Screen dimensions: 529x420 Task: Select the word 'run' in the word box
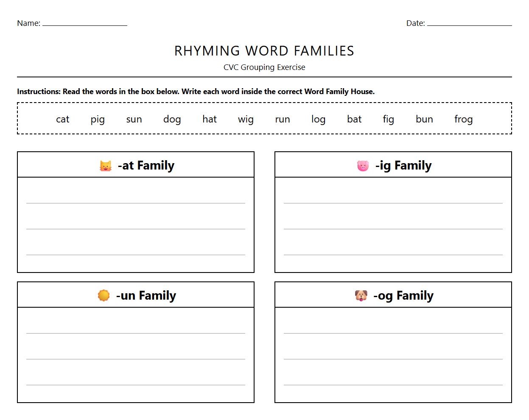[x=282, y=119]
